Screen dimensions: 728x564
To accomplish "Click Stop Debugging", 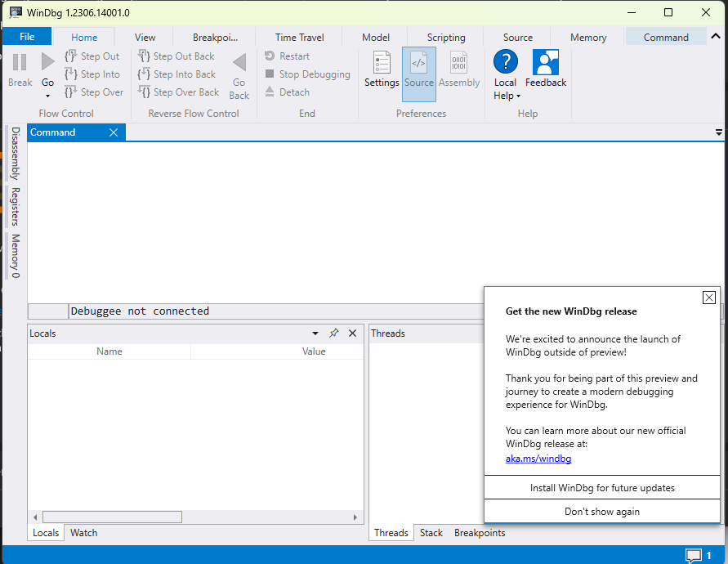I will [x=307, y=74].
